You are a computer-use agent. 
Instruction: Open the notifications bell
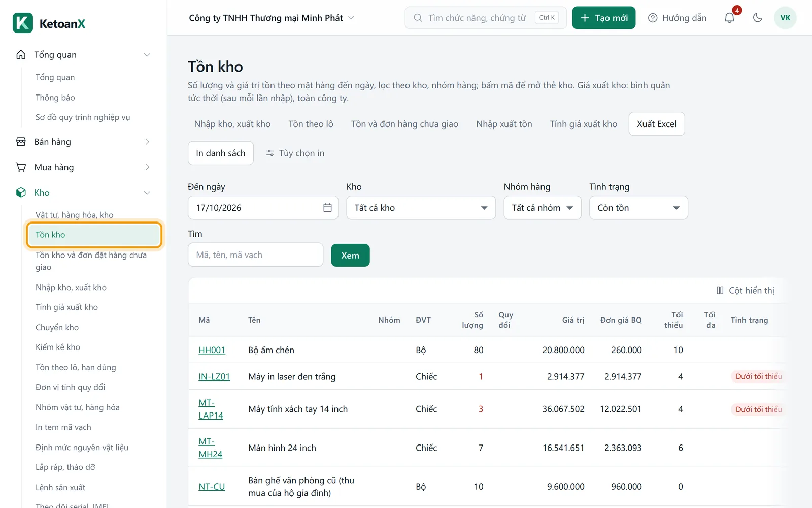tap(729, 18)
